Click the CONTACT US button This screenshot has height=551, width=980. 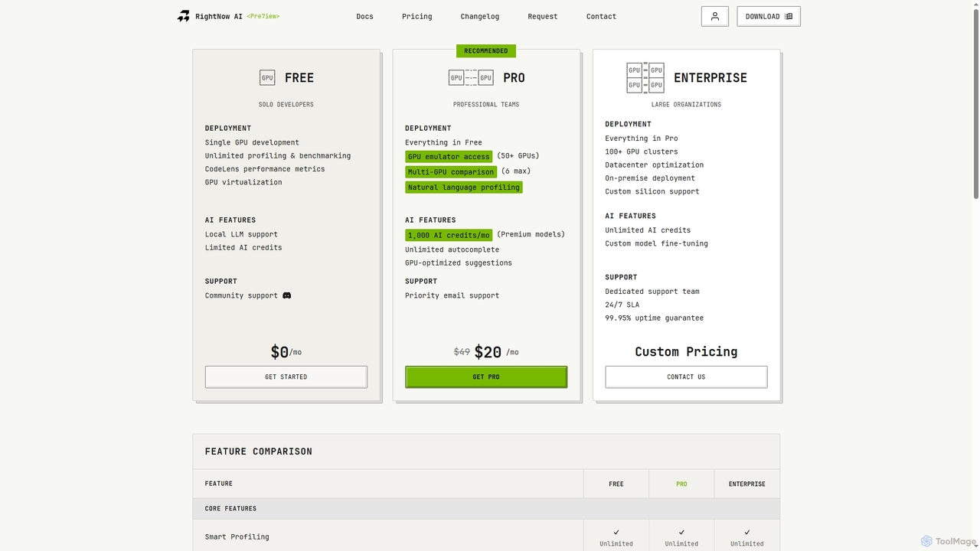point(686,377)
